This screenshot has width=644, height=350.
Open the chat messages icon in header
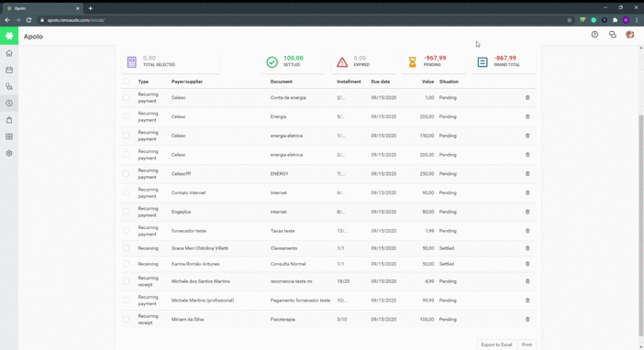pos(613,35)
